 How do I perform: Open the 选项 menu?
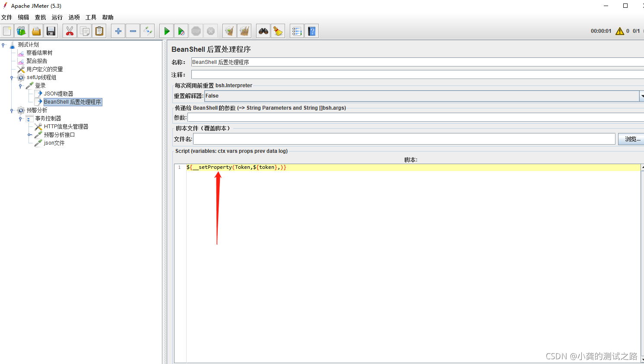point(74,17)
